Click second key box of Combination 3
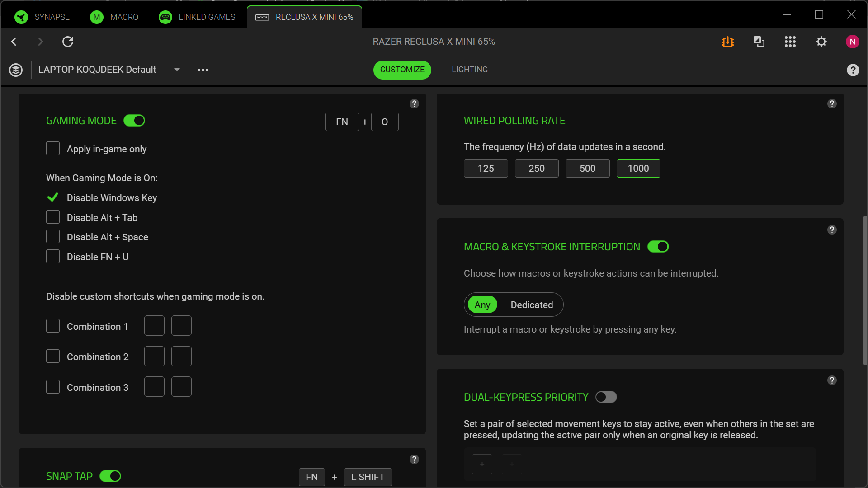 pyautogui.click(x=181, y=387)
